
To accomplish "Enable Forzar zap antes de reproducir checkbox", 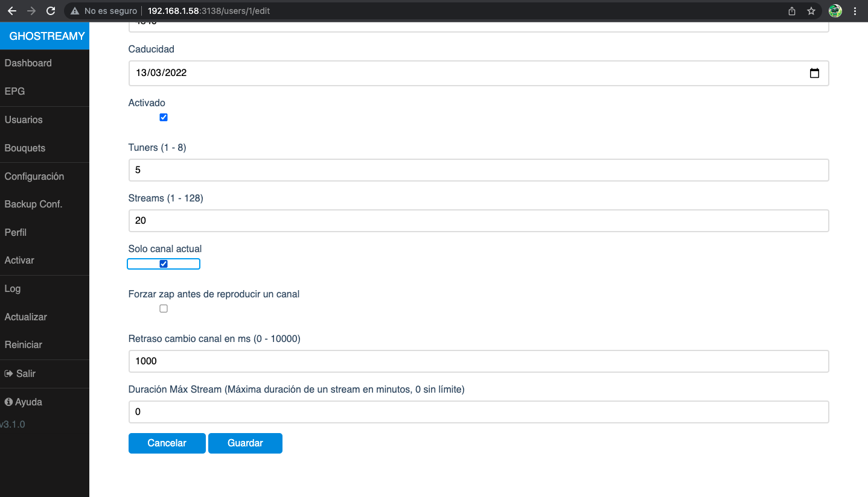I will pyautogui.click(x=164, y=309).
